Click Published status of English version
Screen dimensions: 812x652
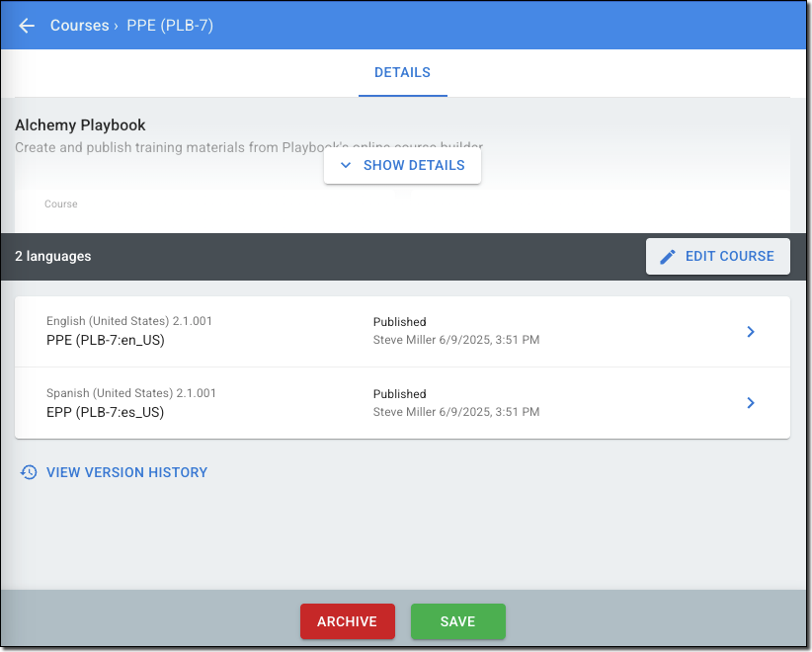(x=400, y=322)
